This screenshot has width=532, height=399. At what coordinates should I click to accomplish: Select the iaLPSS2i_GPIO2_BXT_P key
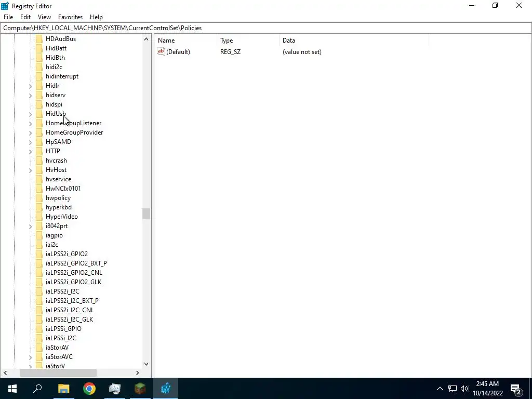point(76,263)
